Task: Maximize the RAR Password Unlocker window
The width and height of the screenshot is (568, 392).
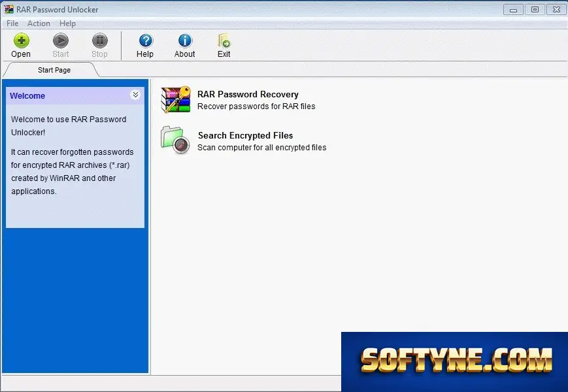Action: 535,9
